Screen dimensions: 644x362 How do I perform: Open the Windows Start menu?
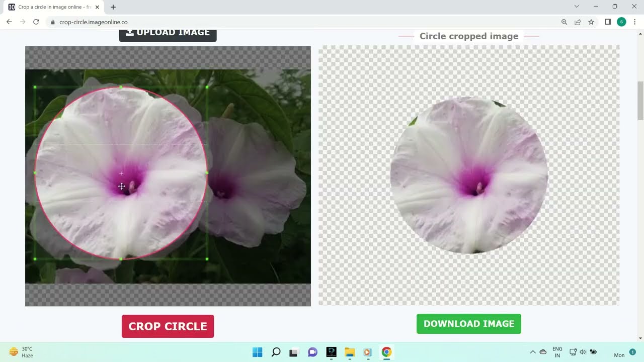[257, 352]
